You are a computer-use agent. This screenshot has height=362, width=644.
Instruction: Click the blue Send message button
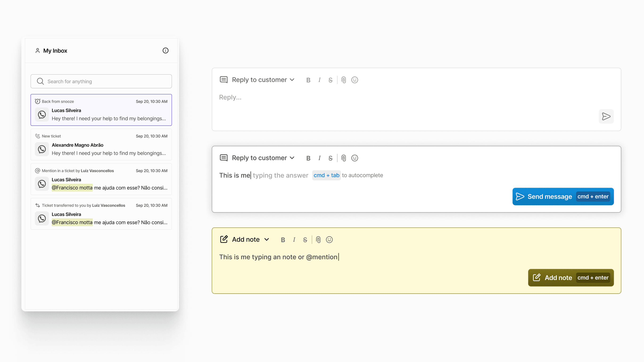coord(563,197)
